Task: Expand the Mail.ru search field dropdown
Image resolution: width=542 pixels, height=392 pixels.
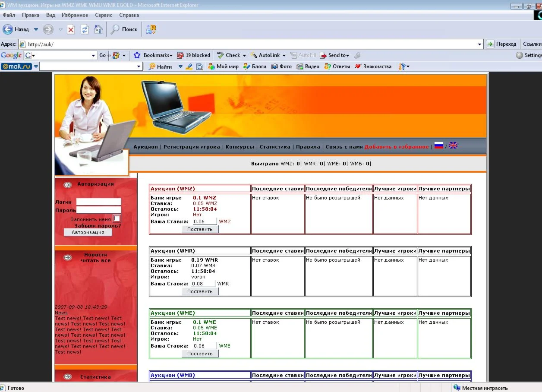Action: pyautogui.click(x=139, y=66)
